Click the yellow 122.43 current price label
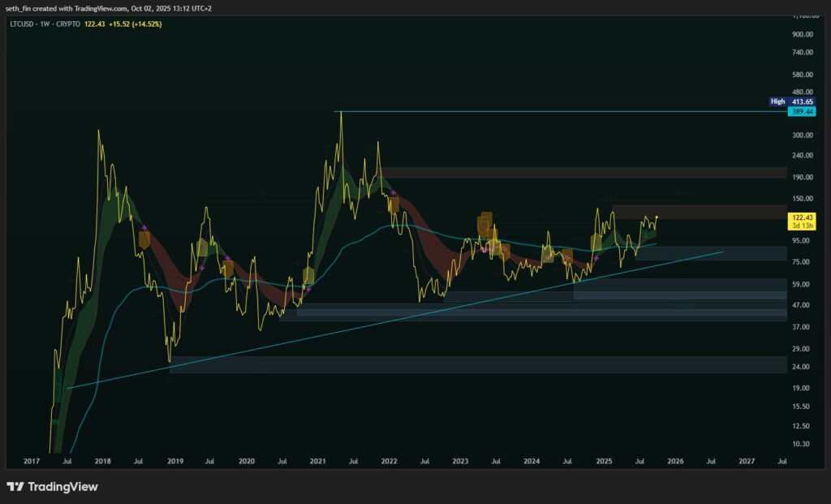 (x=799, y=218)
